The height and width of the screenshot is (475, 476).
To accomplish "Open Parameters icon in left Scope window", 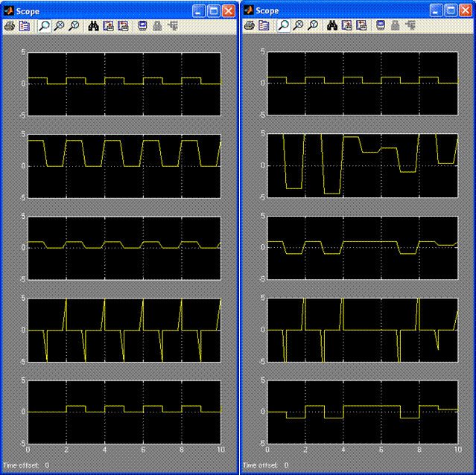I will point(25,26).
